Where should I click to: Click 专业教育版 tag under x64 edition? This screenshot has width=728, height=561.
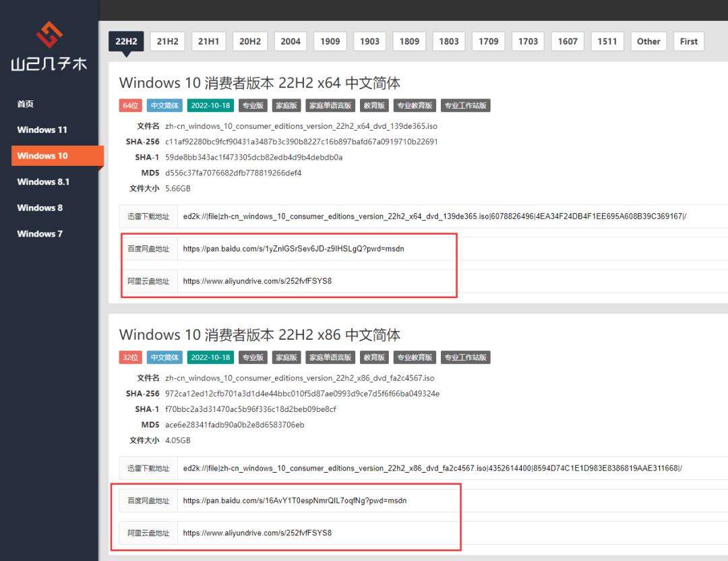pyautogui.click(x=415, y=105)
